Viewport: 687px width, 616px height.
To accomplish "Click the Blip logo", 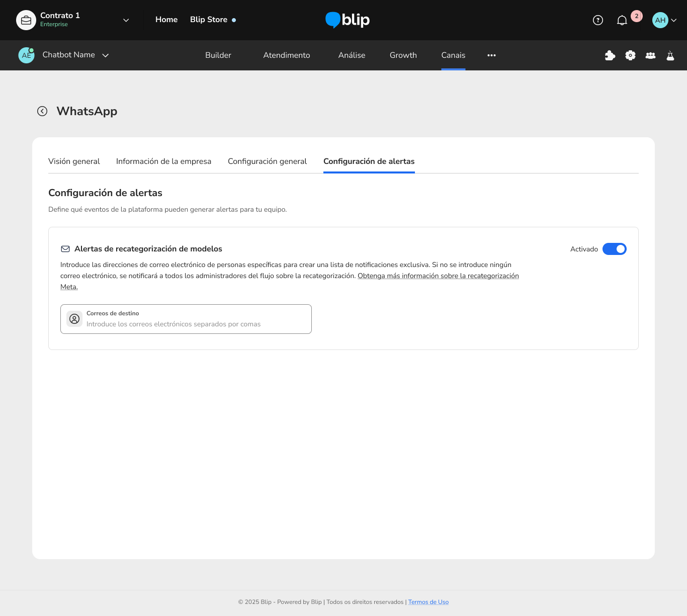I will [x=348, y=20].
